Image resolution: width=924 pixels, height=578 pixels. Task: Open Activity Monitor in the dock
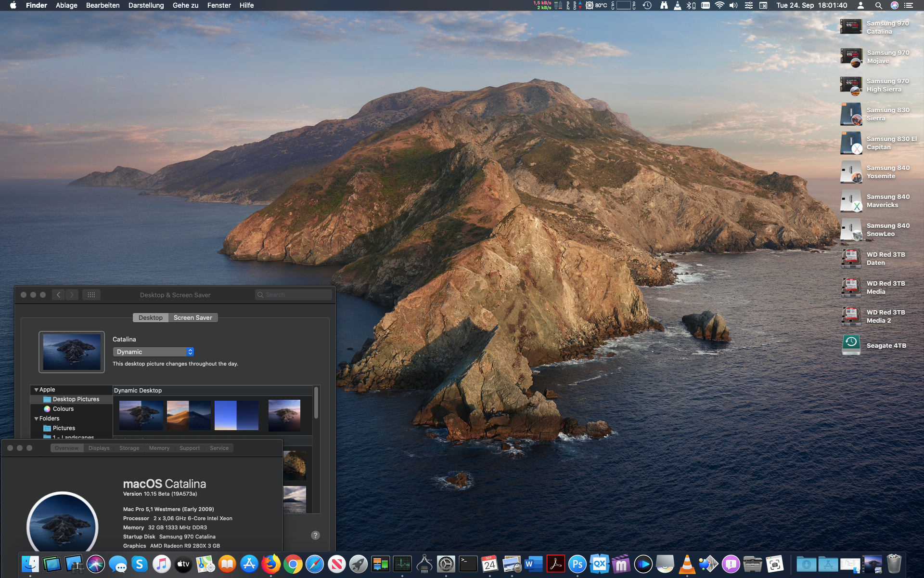tap(402, 564)
